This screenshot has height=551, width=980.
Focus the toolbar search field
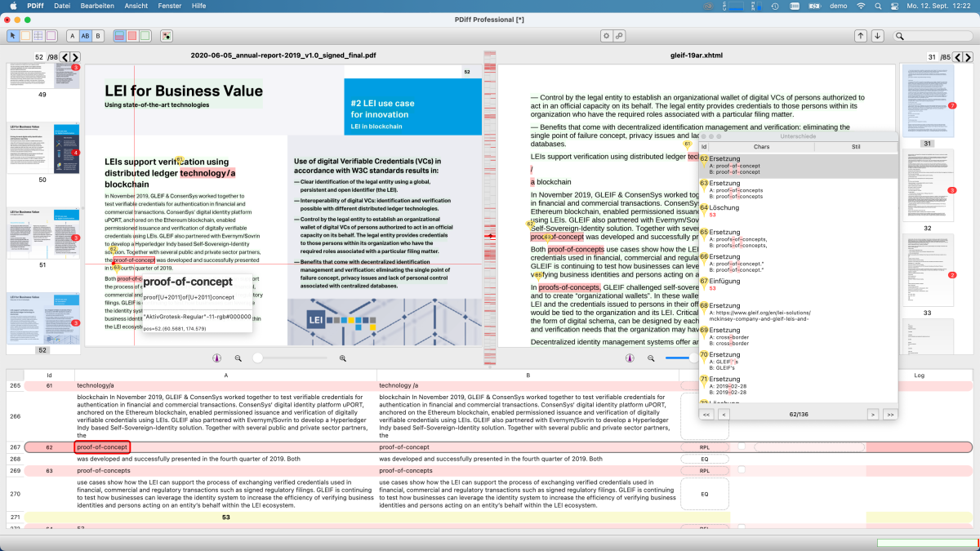click(933, 36)
